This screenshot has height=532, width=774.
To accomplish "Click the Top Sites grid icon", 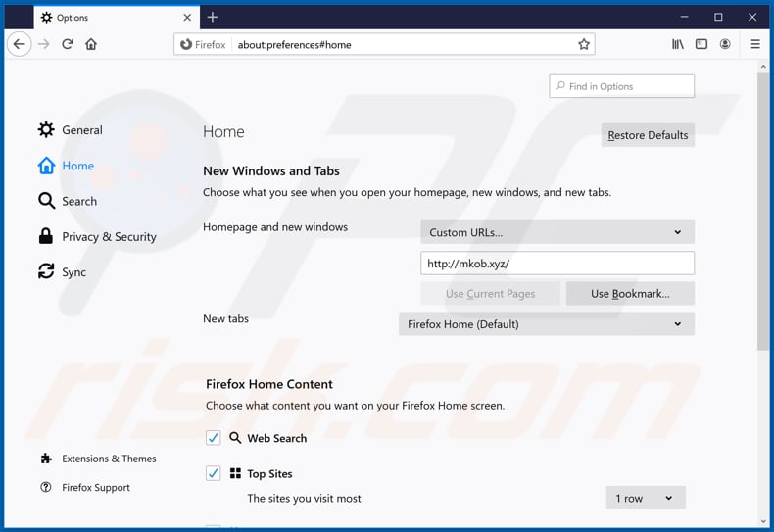I will pos(235,473).
